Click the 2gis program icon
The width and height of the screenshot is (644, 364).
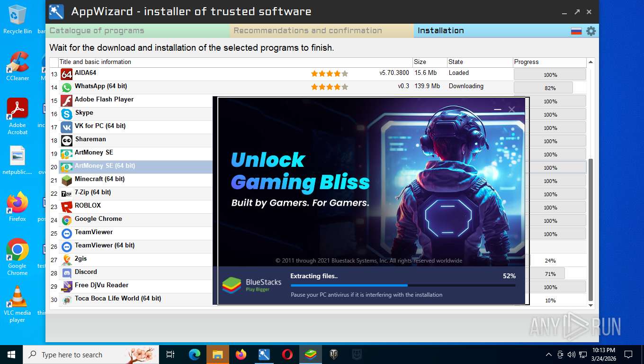[67, 260]
